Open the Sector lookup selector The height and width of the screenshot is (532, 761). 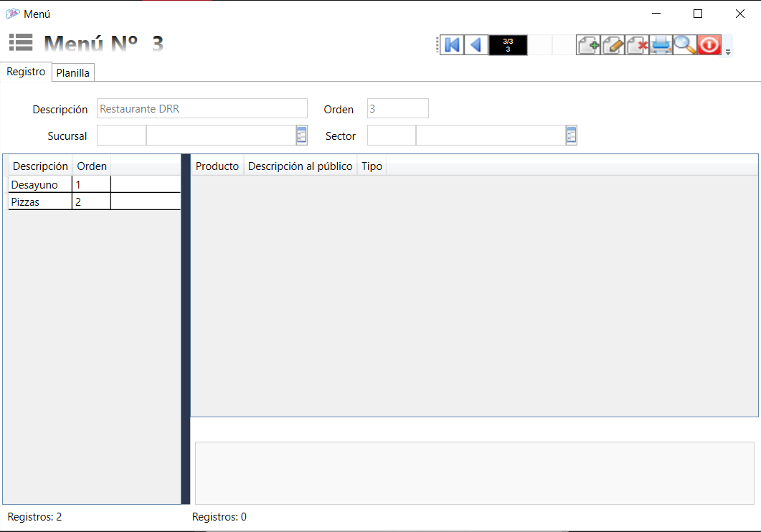[571, 135]
